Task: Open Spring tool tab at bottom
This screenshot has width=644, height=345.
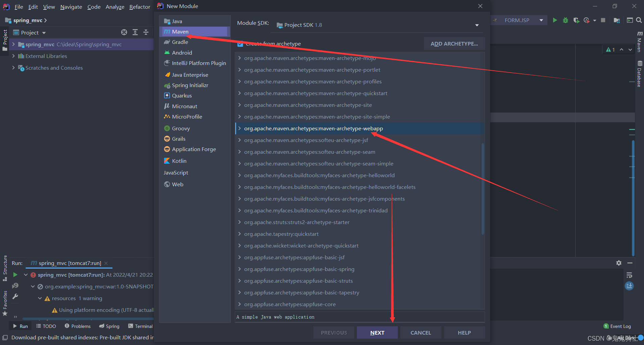Action: pos(109,326)
